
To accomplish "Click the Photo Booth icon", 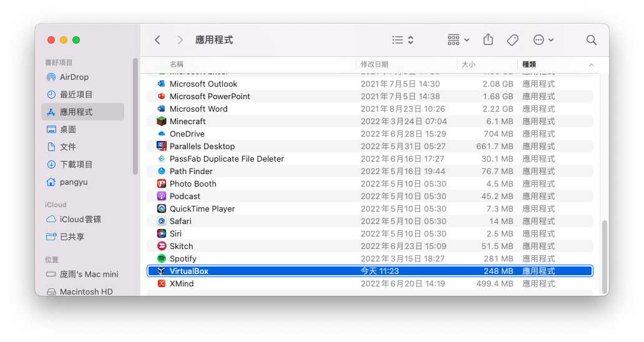I will coord(162,183).
